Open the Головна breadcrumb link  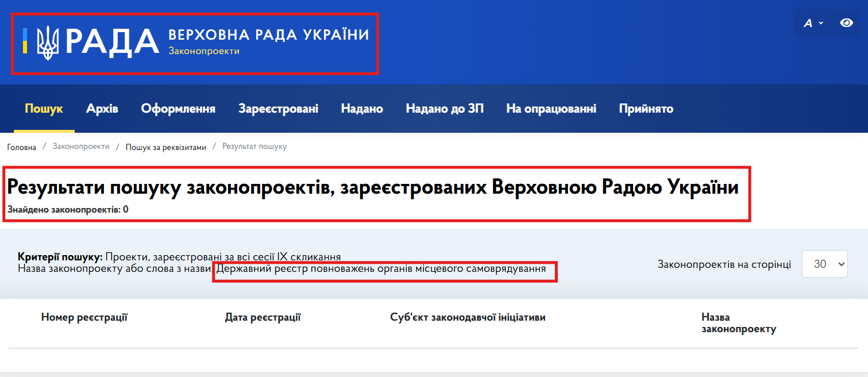[21, 147]
